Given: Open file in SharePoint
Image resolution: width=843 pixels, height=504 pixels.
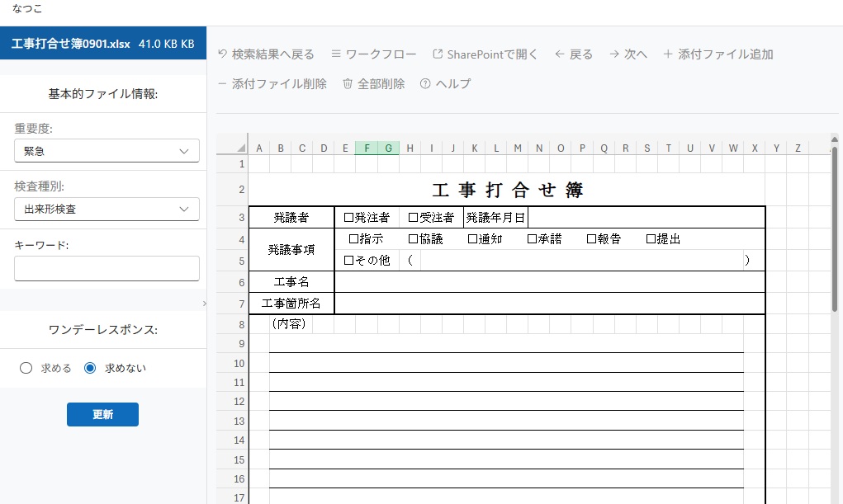Looking at the screenshot, I should 438,54.
